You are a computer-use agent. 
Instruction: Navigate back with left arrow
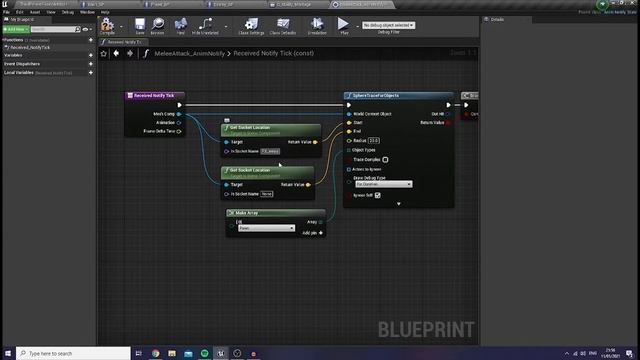pos(116,53)
